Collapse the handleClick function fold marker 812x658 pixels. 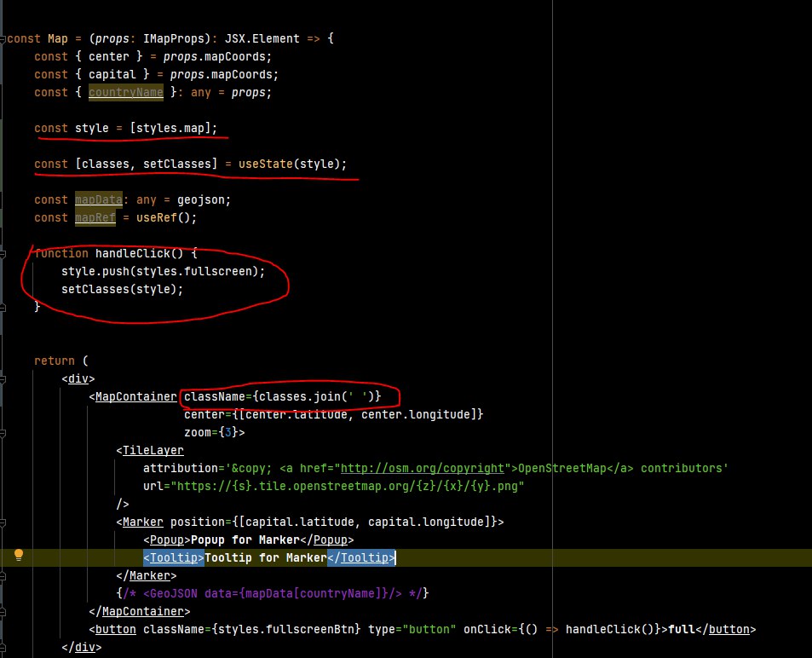pyautogui.click(x=3, y=254)
